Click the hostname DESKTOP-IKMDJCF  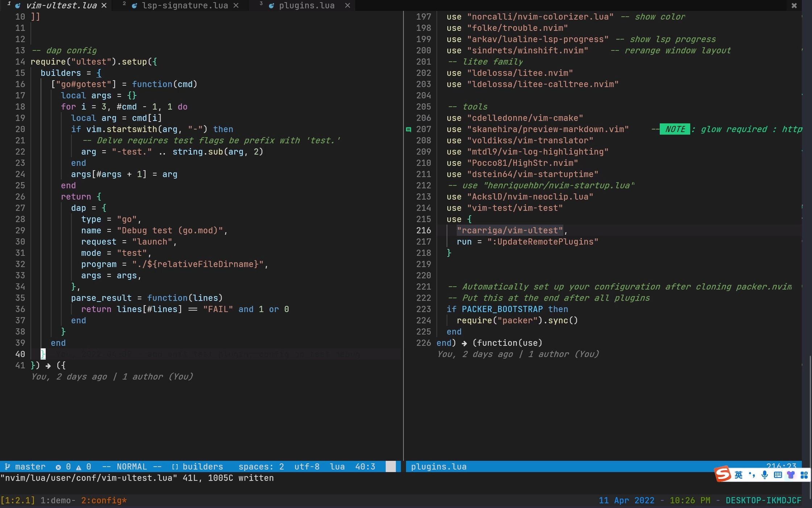coord(763,500)
